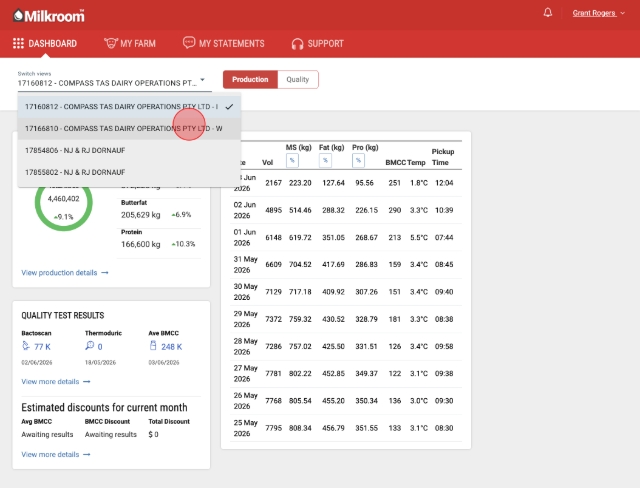Select 17166810 Compass Tas Dairy option
Viewport: 640px width, 488px height.
tap(129, 129)
